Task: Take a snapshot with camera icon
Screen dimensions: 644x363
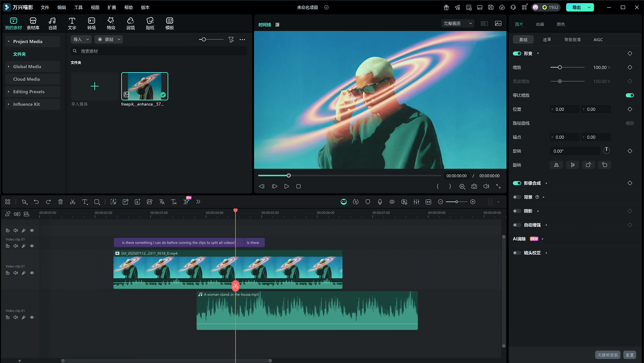Action: 474,186
